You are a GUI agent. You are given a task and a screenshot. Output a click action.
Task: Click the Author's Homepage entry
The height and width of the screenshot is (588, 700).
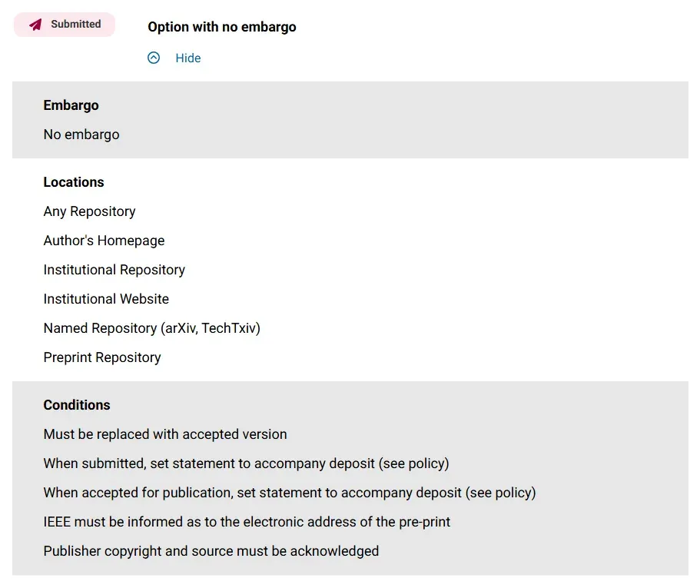click(x=104, y=241)
